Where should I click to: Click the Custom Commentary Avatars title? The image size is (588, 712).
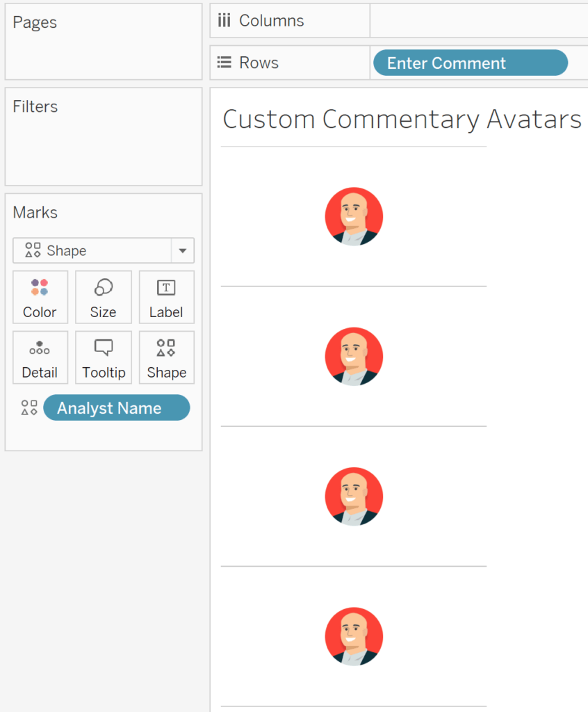(x=402, y=119)
